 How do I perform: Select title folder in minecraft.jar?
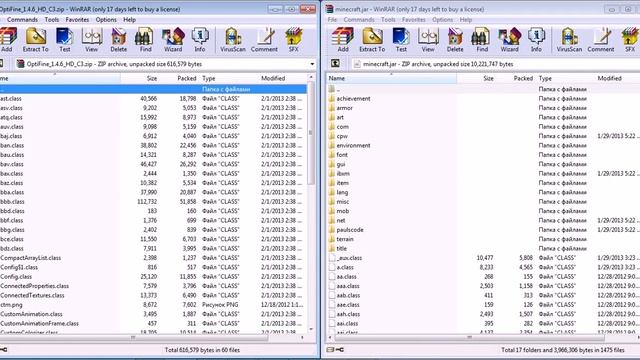342,249
